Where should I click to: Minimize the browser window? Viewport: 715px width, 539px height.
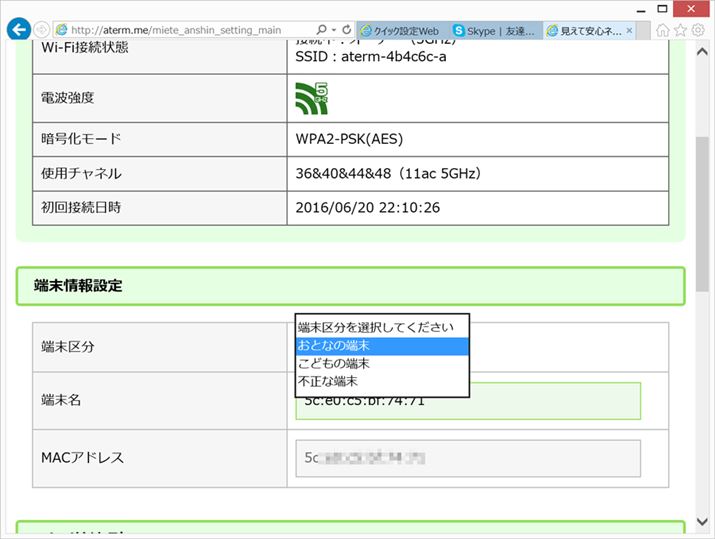[x=641, y=9]
